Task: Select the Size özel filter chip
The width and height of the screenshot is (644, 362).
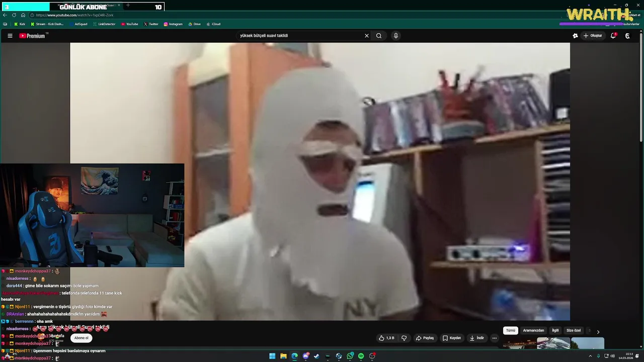Action: (x=574, y=330)
